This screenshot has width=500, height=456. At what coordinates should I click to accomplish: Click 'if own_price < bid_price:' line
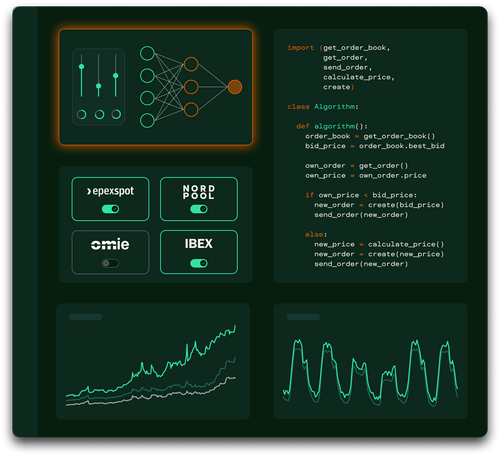coord(361,195)
